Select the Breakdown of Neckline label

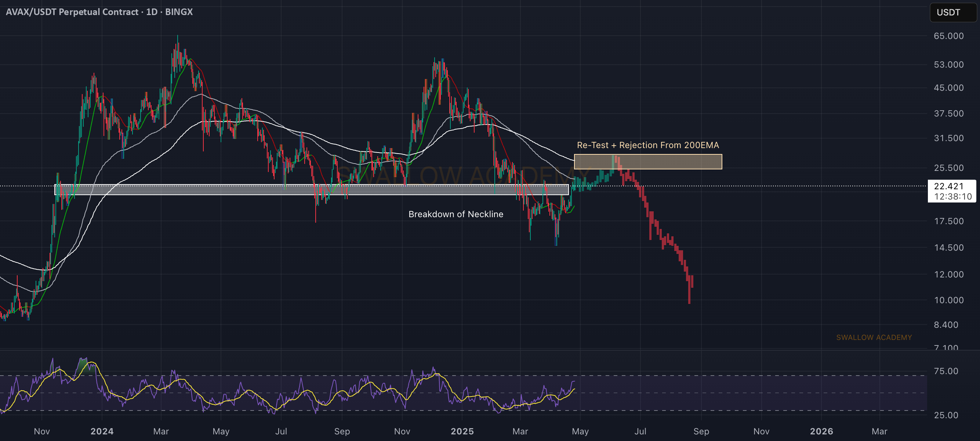point(456,214)
